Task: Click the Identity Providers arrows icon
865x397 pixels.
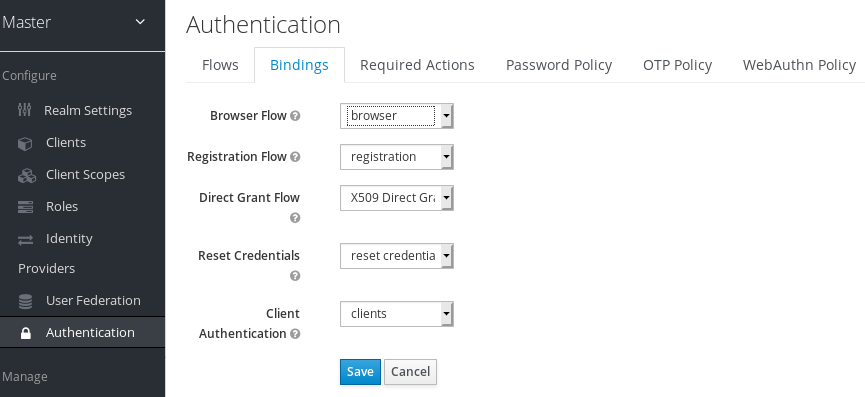Action: [25, 239]
